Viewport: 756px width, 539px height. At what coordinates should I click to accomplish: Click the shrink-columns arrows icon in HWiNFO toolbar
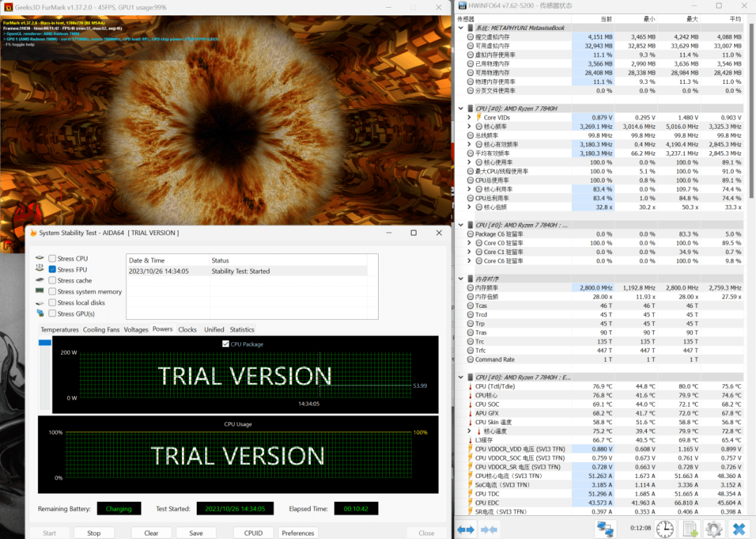pyautogui.click(x=489, y=529)
